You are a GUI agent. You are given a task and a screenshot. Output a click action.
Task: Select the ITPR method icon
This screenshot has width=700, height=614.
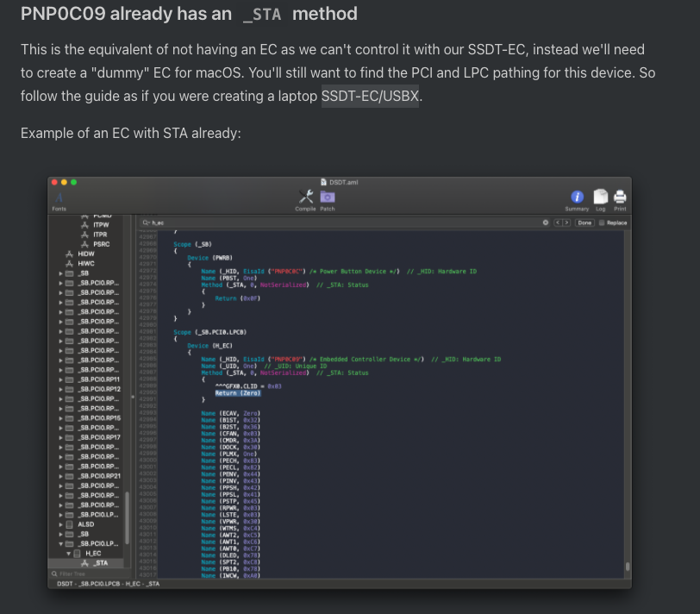(84, 235)
